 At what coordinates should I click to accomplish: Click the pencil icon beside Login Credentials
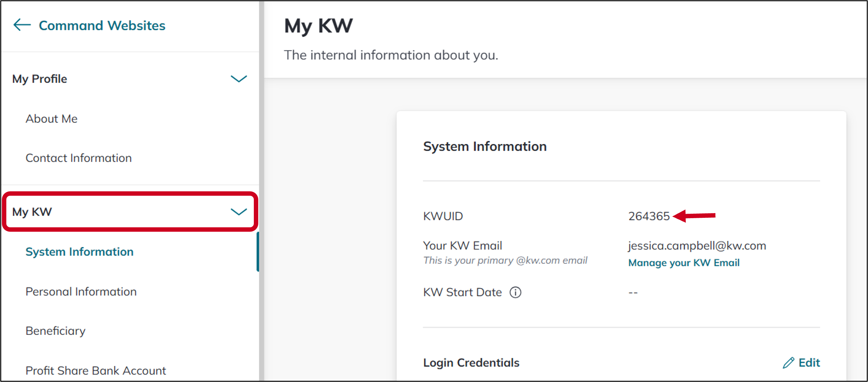tap(788, 363)
